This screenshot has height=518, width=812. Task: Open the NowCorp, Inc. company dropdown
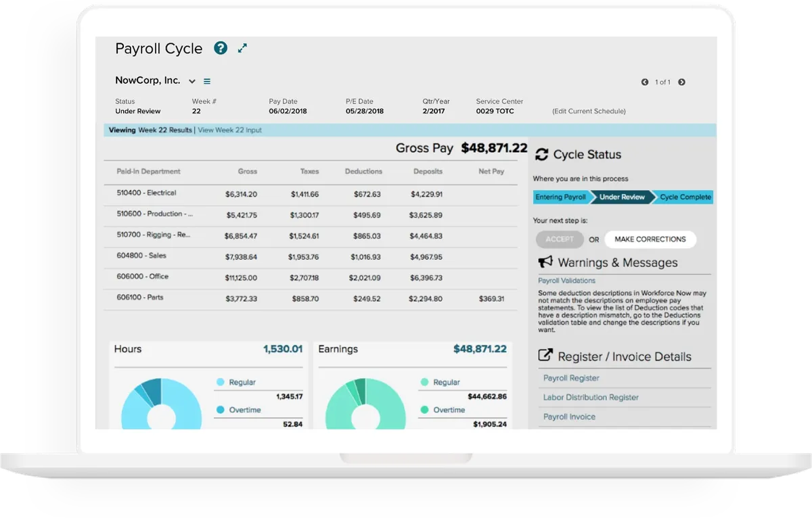pyautogui.click(x=192, y=81)
